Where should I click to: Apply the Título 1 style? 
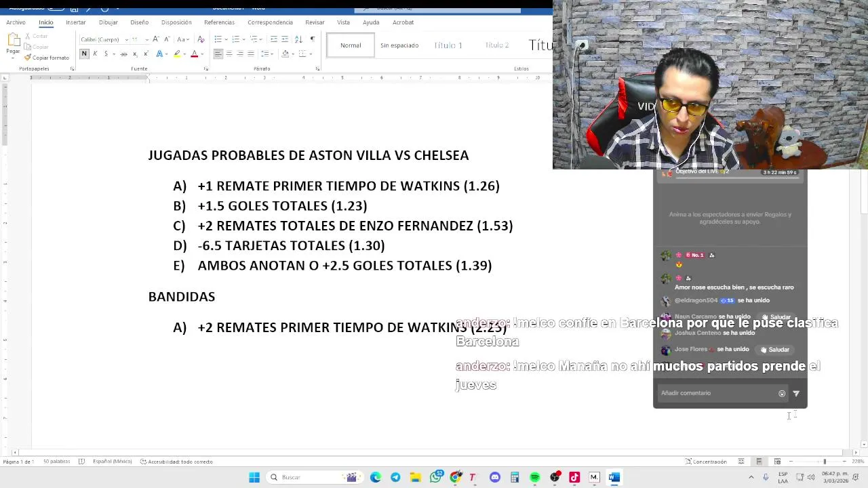448,45
